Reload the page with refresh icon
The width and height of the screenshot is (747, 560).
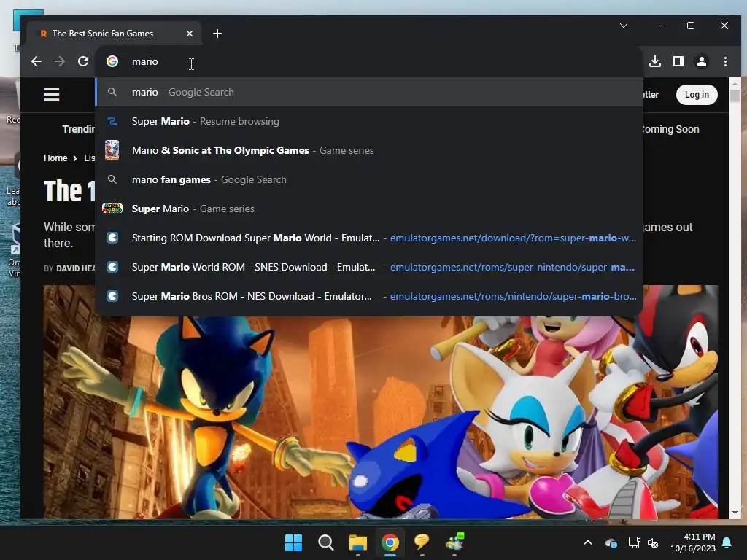coord(83,61)
